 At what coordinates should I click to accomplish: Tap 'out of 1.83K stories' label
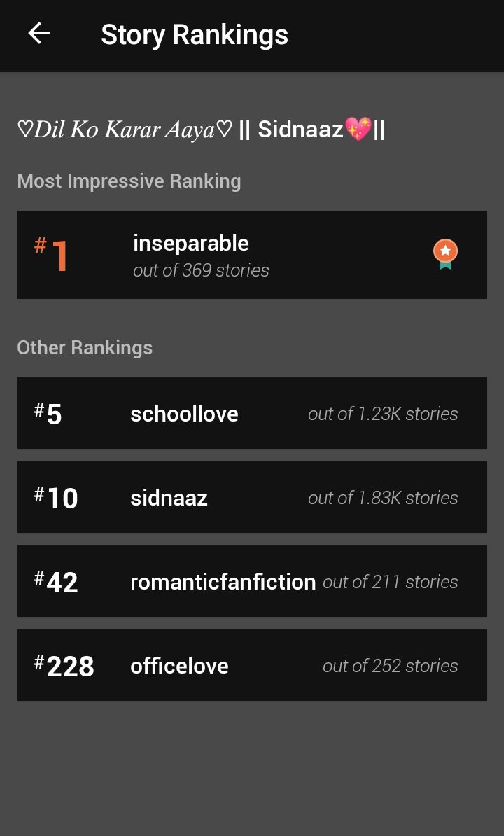coord(383,497)
